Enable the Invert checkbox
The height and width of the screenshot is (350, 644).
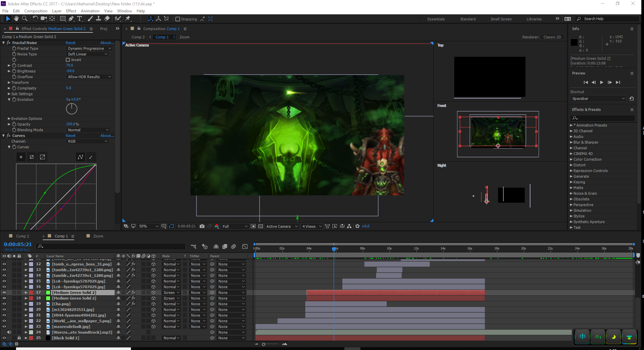tap(68, 60)
